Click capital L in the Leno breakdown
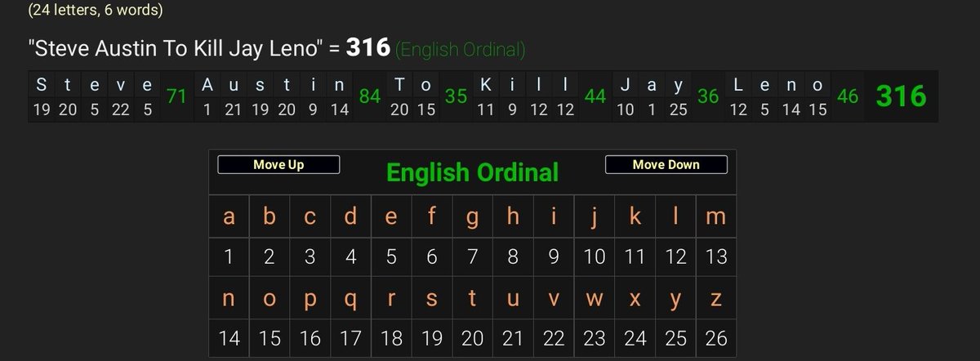This screenshot has width=980, height=361. [738, 84]
